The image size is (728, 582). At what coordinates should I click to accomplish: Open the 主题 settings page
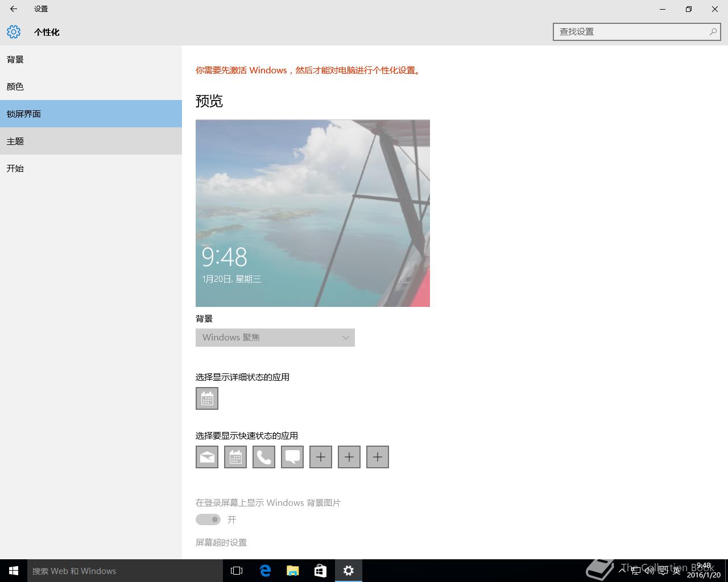[x=91, y=141]
